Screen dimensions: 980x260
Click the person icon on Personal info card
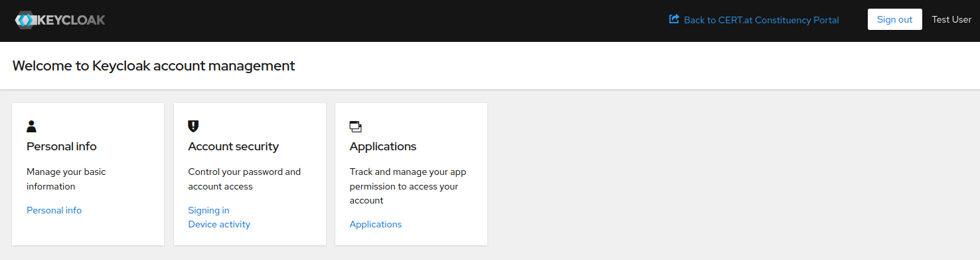click(31, 126)
